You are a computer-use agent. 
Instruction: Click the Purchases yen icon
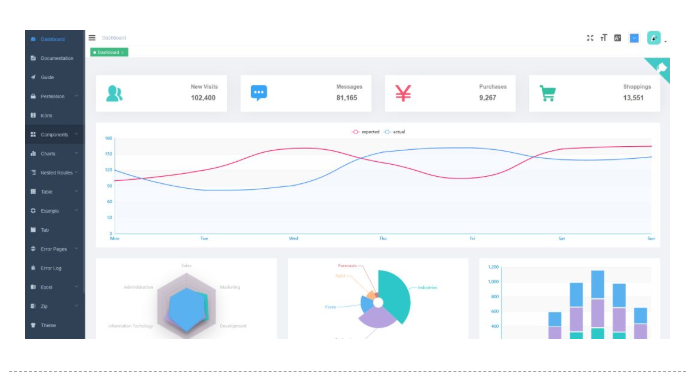click(403, 93)
